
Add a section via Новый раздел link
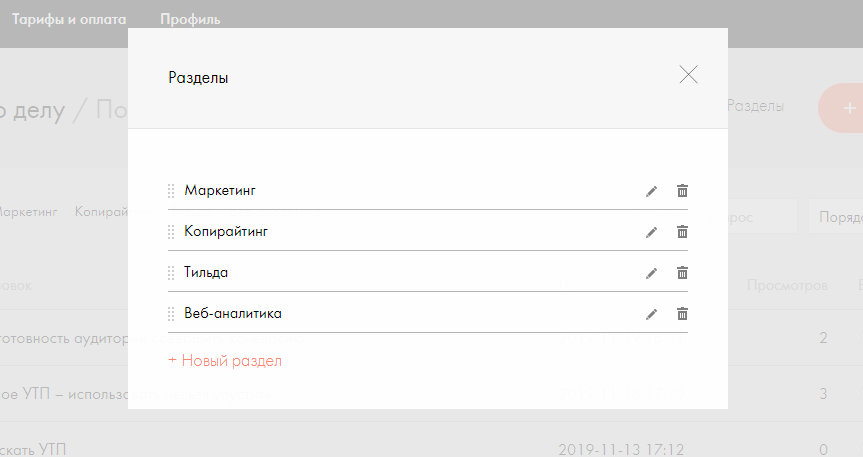pos(225,361)
